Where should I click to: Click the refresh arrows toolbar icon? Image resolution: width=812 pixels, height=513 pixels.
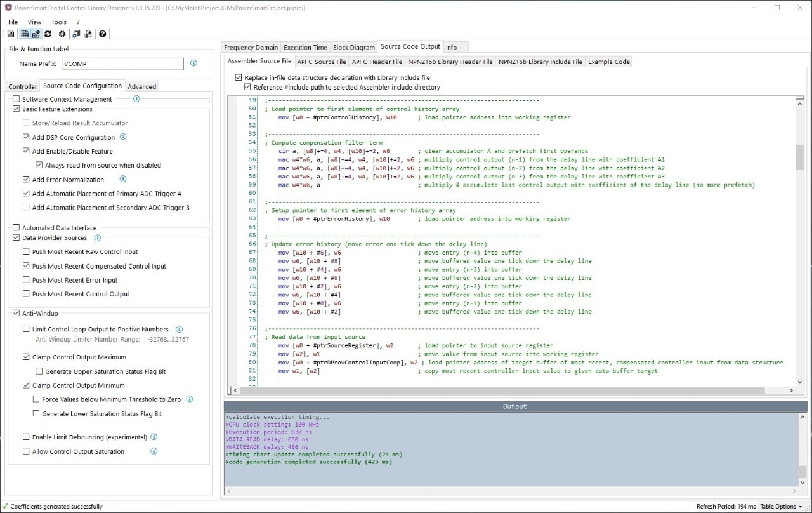click(x=48, y=34)
